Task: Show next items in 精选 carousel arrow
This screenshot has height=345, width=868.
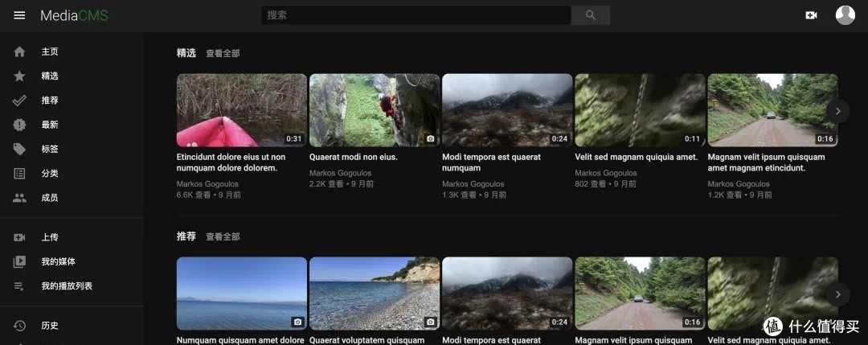Action: [x=838, y=111]
